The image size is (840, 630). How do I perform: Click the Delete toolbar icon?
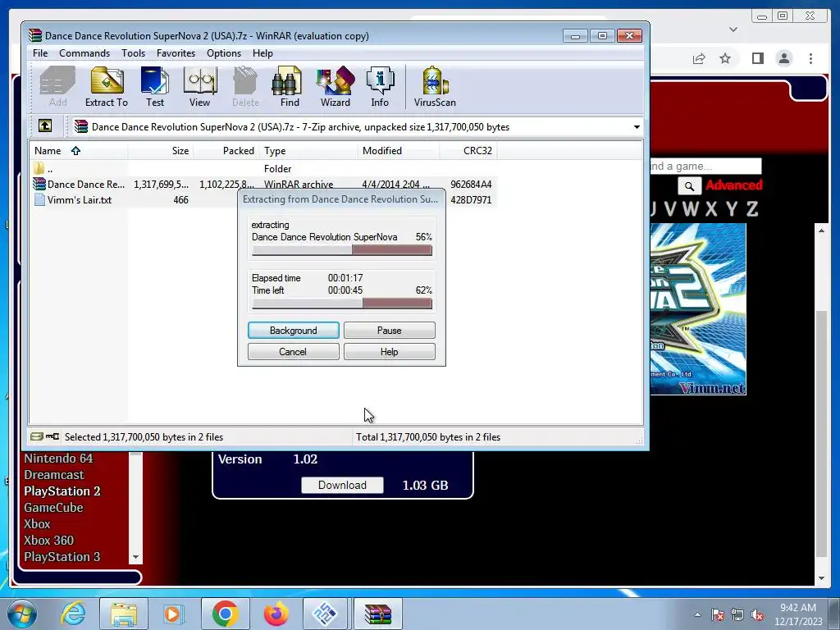coord(245,87)
